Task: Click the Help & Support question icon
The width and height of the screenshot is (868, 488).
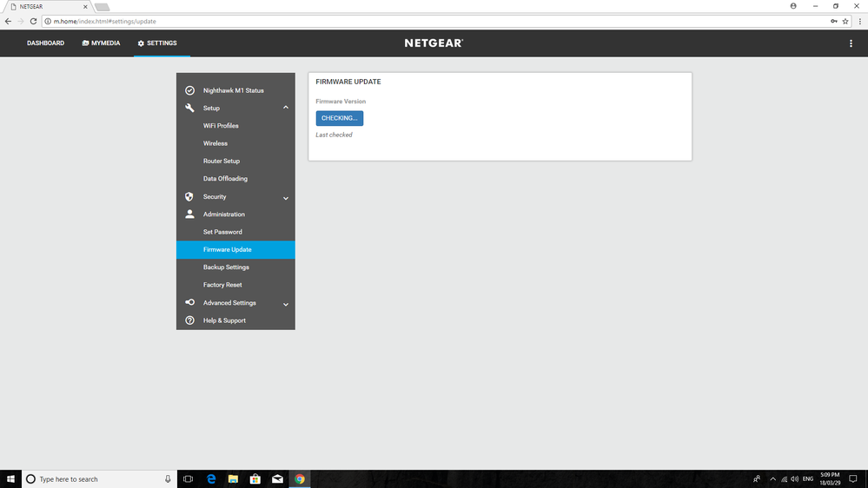Action: (x=189, y=320)
